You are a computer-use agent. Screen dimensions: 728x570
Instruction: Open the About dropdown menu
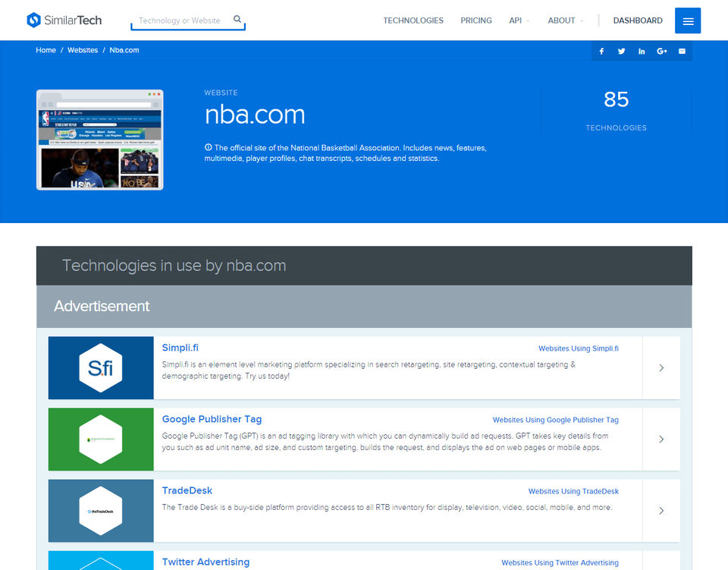pyautogui.click(x=565, y=20)
